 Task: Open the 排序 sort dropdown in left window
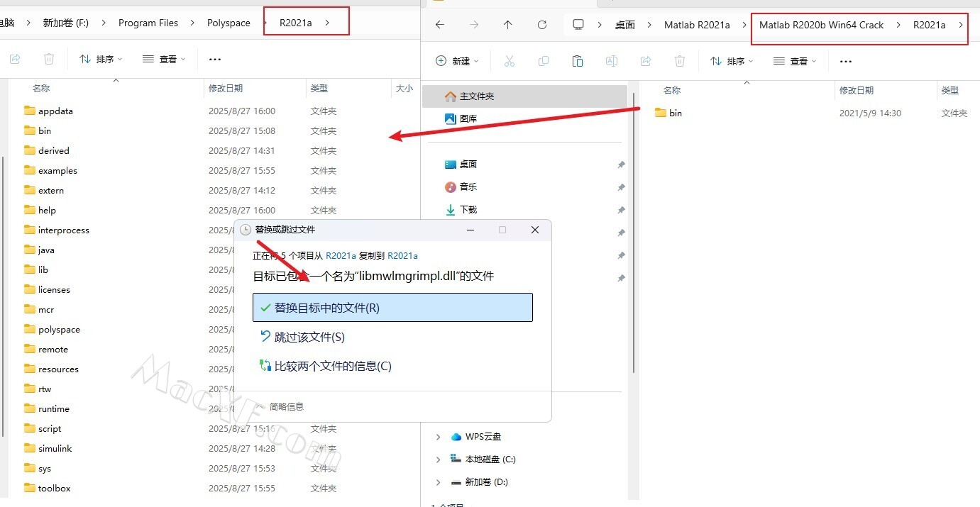[x=101, y=59]
